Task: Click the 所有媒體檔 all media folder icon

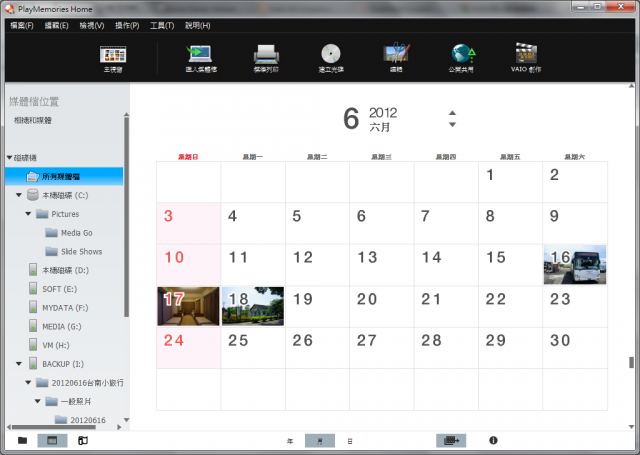Action: click(33, 176)
